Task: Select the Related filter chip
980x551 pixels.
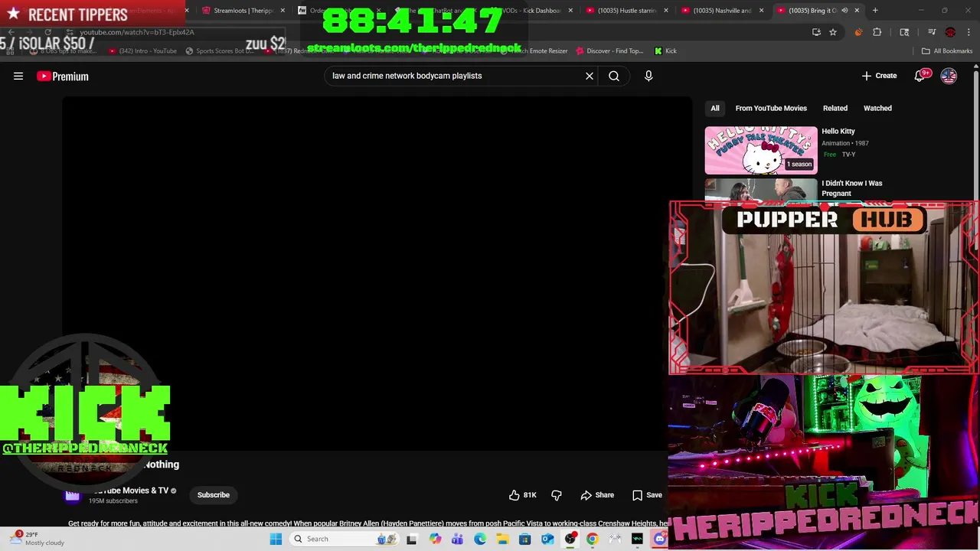Action: pos(835,108)
